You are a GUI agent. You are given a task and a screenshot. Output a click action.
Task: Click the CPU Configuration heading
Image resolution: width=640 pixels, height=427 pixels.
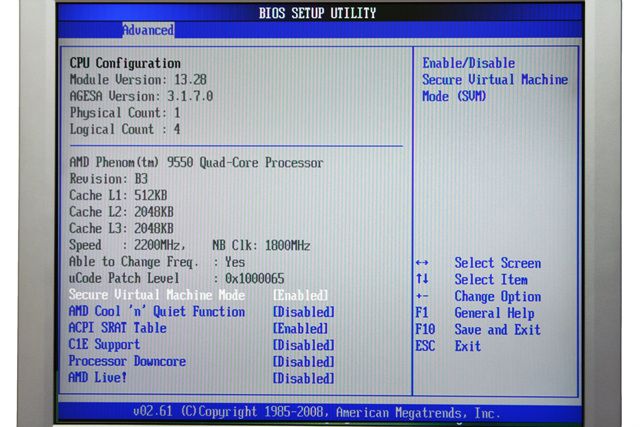click(x=125, y=63)
